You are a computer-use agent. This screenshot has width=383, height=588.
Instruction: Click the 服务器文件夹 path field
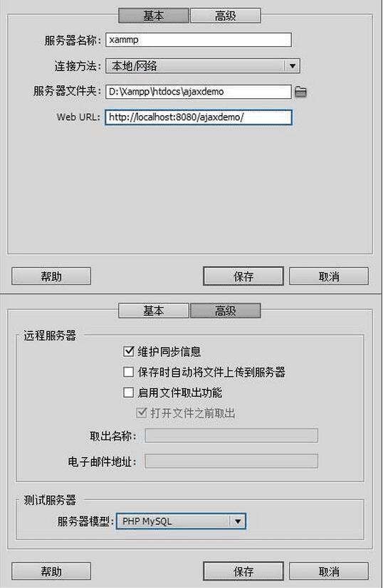pyautogui.click(x=198, y=92)
